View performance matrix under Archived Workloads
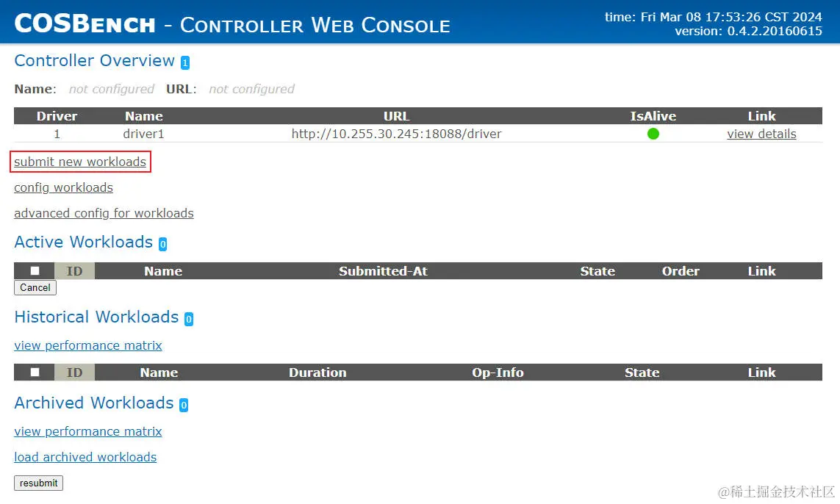Screen dimensions: 840x504 coord(88,431)
